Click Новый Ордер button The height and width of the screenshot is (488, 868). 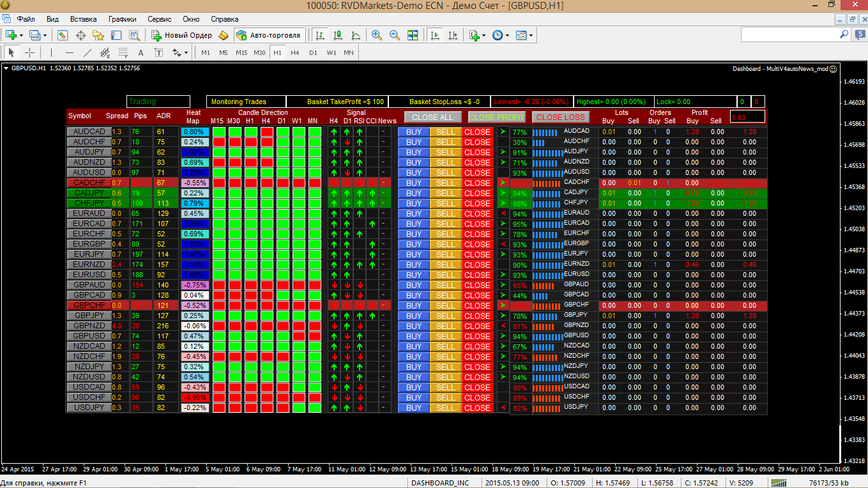click(x=181, y=35)
